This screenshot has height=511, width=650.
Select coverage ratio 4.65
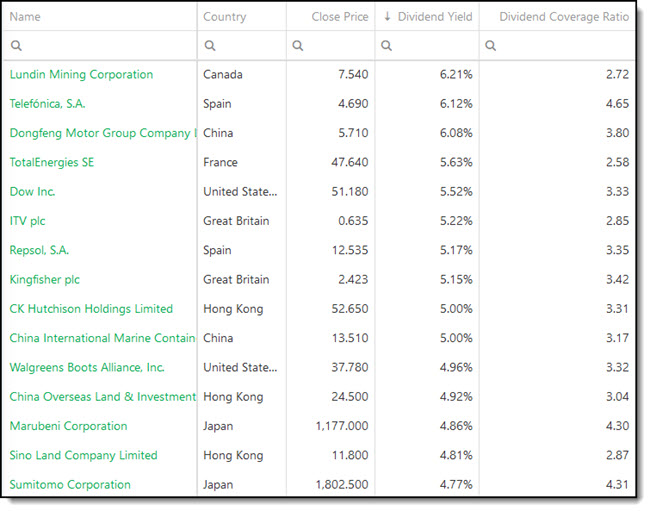click(617, 104)
